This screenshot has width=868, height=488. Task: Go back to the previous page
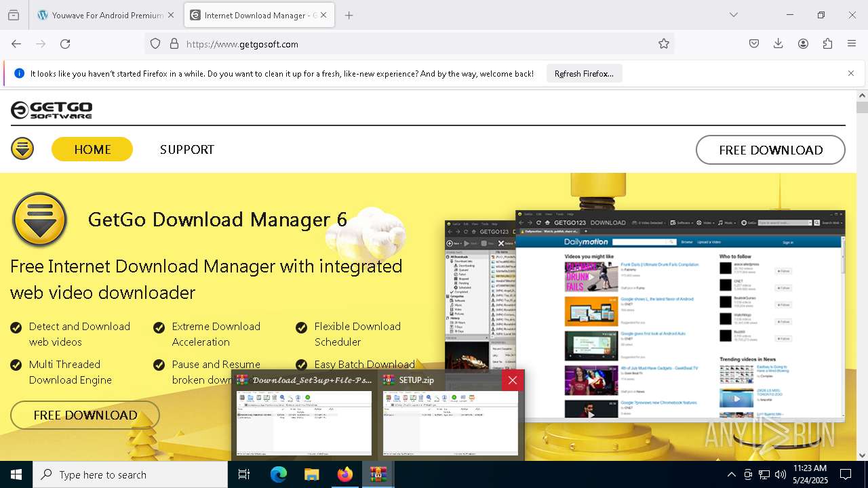[16, 43]
